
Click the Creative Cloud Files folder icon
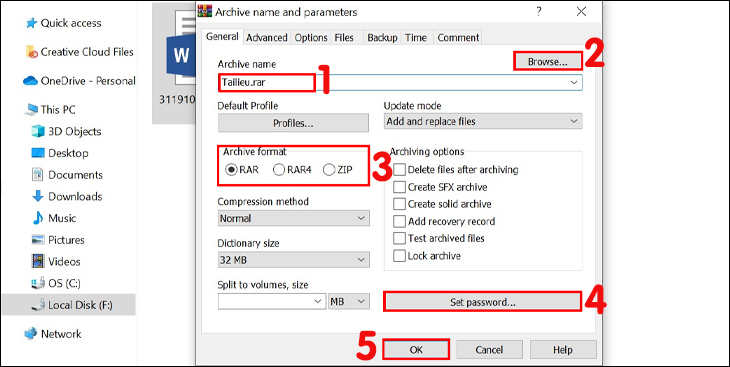[x=31, y=52]
